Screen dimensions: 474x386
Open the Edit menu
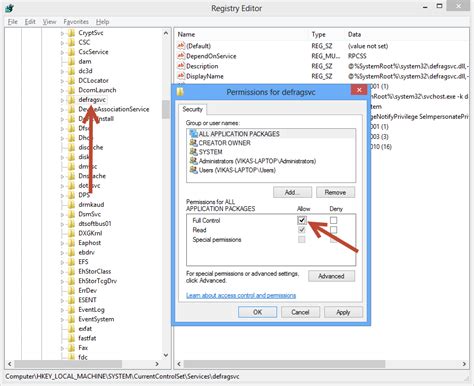coord(30,22)
